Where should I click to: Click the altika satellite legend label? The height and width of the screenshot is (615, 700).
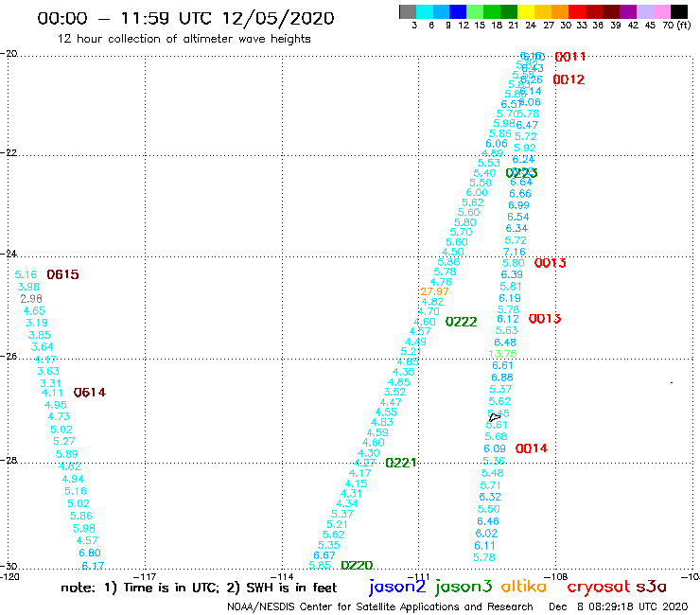coord(523,587)
